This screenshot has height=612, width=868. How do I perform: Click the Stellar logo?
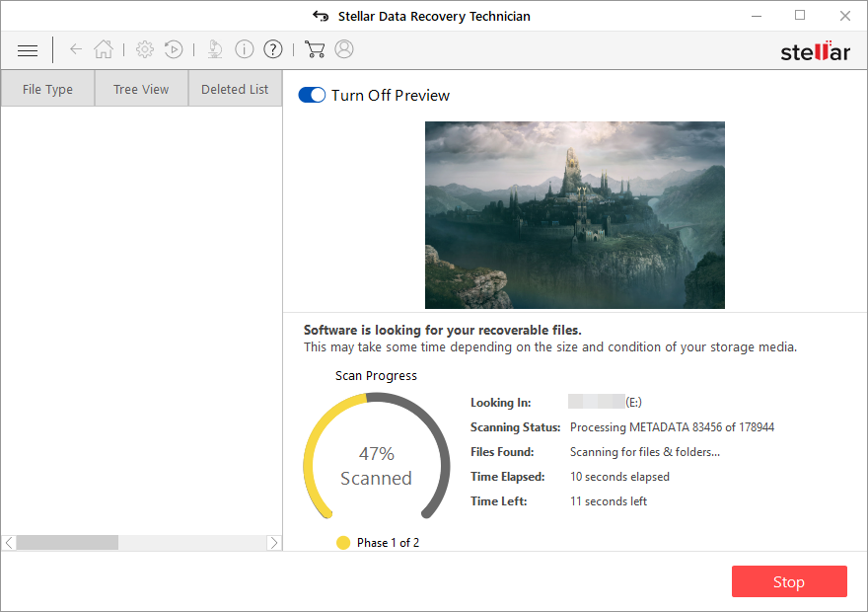815,51
